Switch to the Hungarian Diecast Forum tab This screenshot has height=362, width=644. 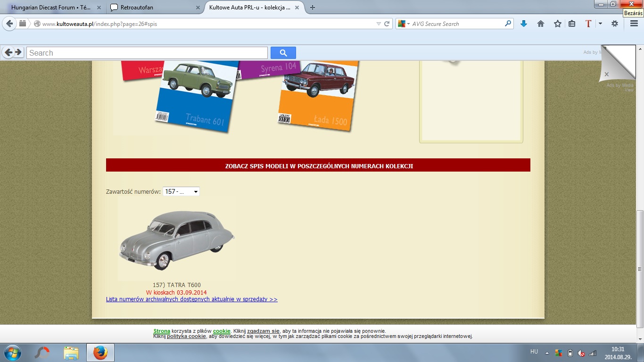coord(51,8)
